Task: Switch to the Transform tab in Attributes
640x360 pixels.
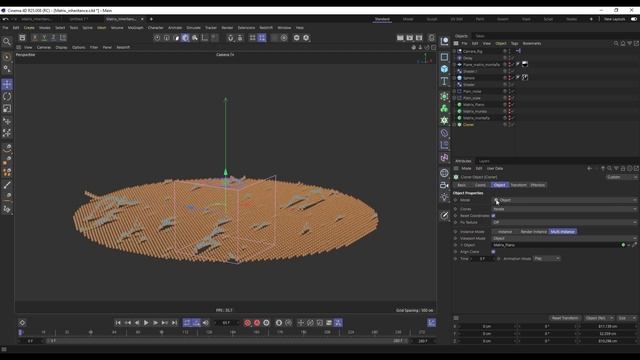Action: coord(518,185)
